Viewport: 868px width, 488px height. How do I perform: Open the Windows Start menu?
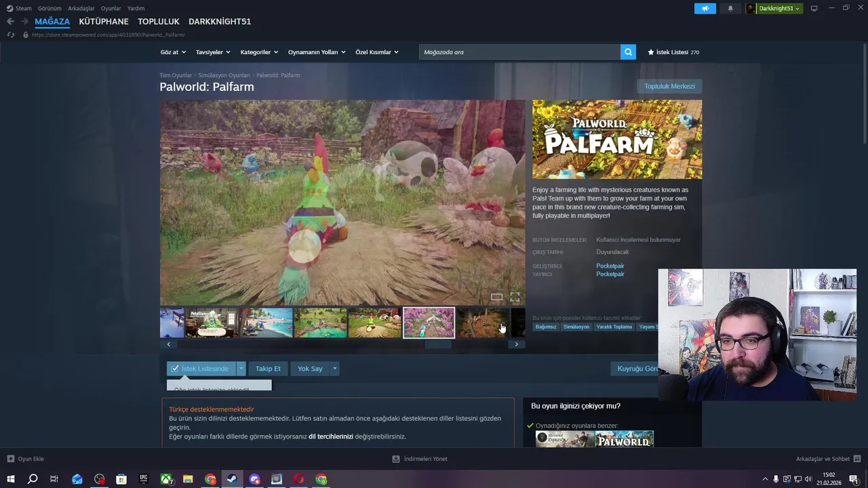click(10, 479)
